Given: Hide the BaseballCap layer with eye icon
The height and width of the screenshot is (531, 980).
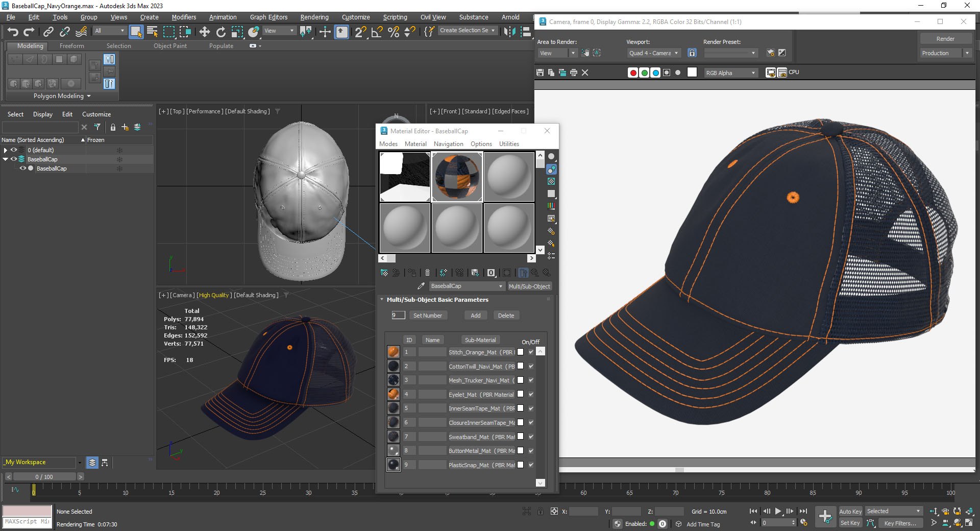Looking at the screenshot, I should (14, 159).
